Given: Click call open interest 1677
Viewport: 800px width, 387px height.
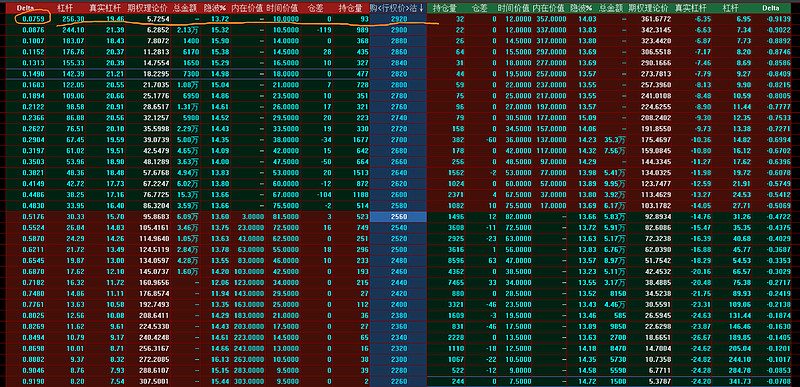Looking at the screenshot, I should [x=360, y=140].
